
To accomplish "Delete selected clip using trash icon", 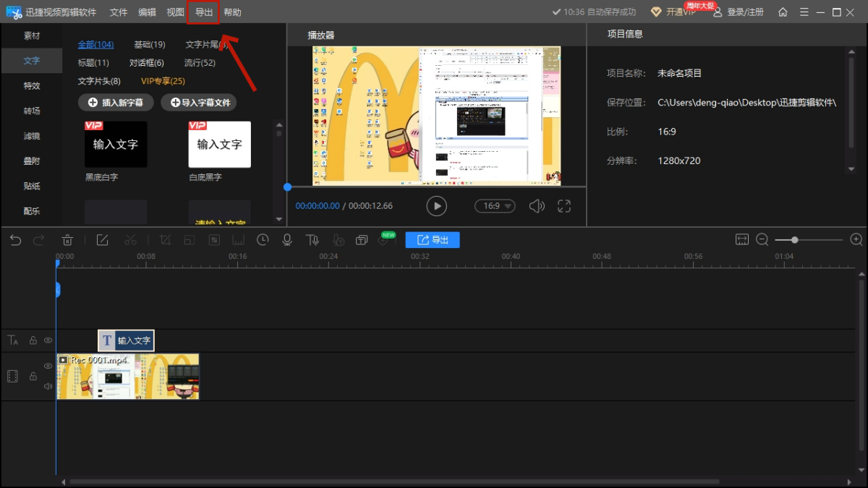I will click(67, 240).
